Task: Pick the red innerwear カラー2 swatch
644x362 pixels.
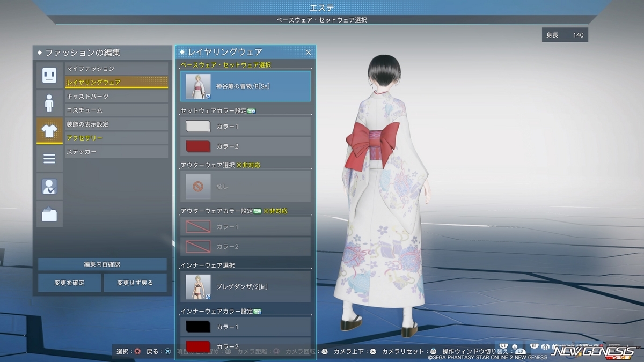Action: pos(197,346)
